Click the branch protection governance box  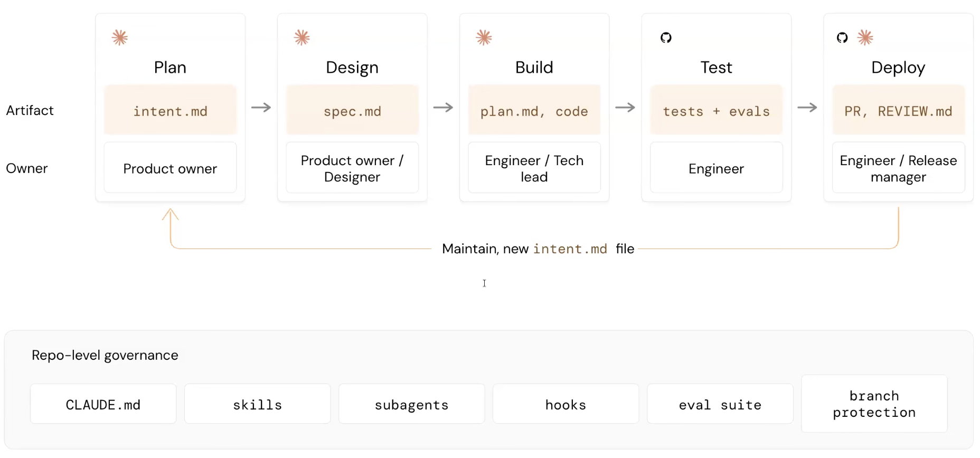[874, 404]
